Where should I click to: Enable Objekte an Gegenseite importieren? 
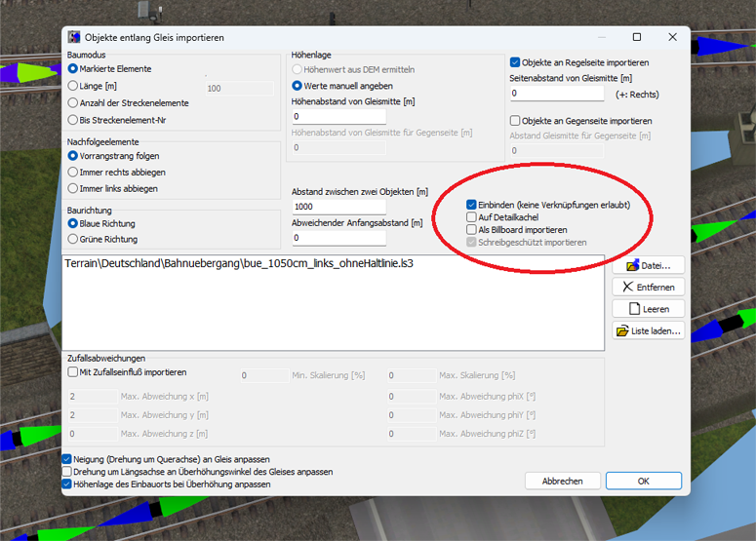(516, 121)
